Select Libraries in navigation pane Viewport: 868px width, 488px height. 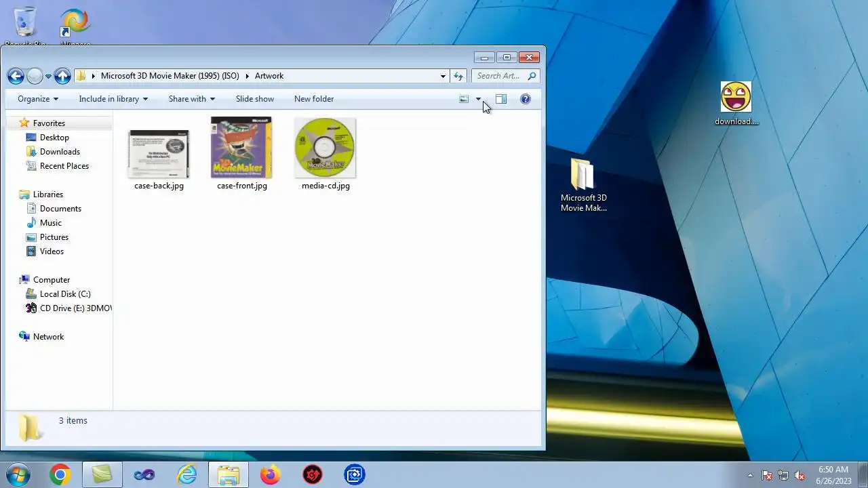point(47,195)
